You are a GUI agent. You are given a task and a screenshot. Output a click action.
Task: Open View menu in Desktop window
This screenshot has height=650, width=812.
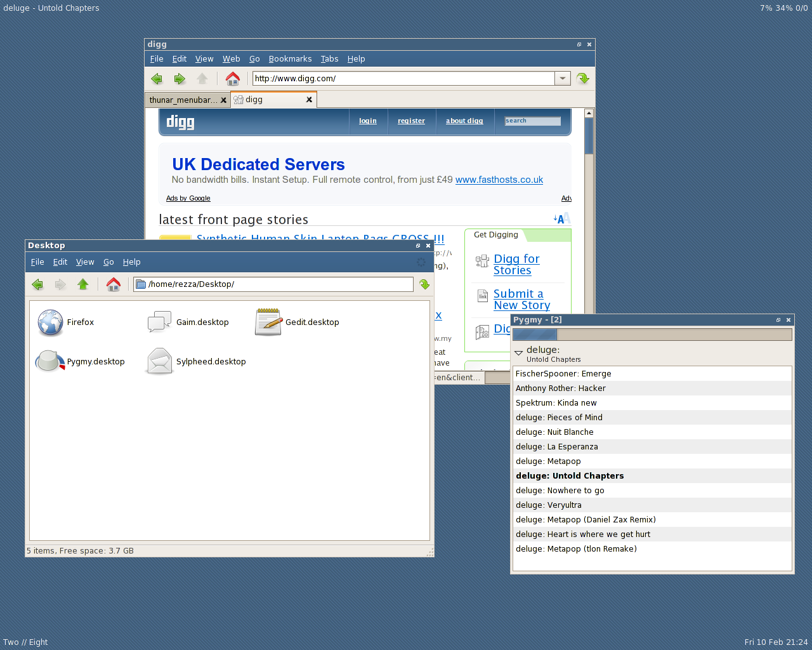pyautogui.click(x=85, y=262)
